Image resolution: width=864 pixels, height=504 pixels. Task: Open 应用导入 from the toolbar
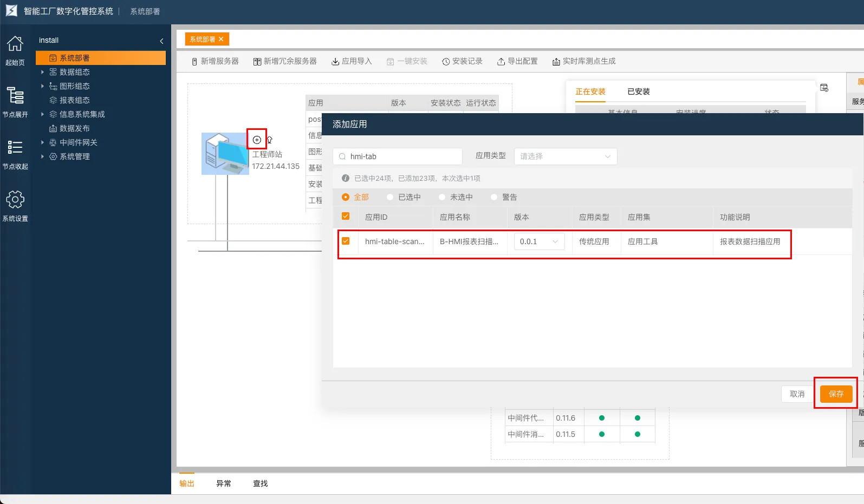[x=352, y=62]
